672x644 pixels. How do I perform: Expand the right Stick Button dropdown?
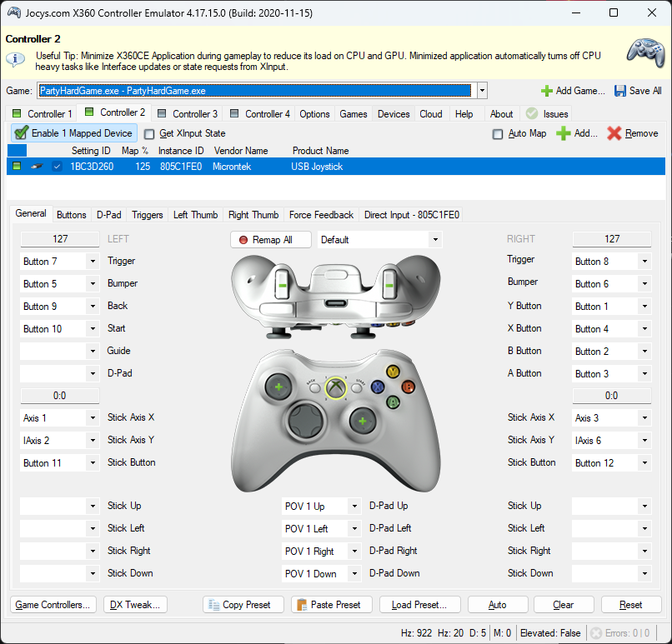[x=644, y=463]
